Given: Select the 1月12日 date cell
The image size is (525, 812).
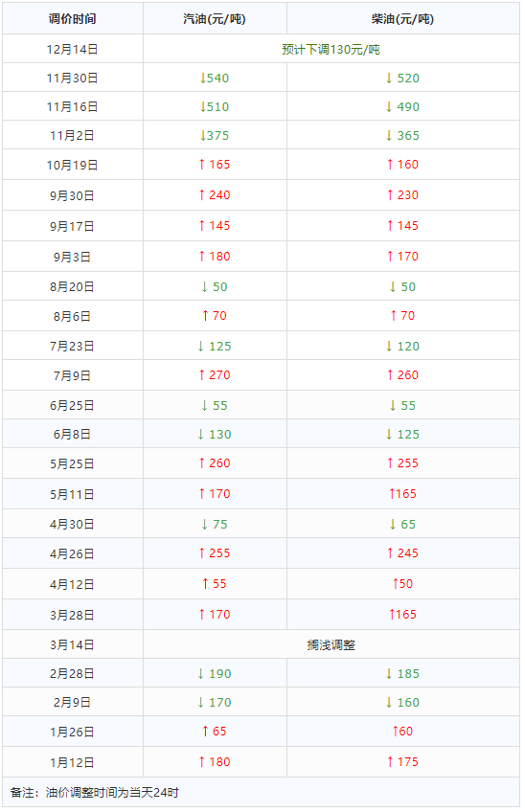Looking at the screenshot, I should click(x=73, y=763).
